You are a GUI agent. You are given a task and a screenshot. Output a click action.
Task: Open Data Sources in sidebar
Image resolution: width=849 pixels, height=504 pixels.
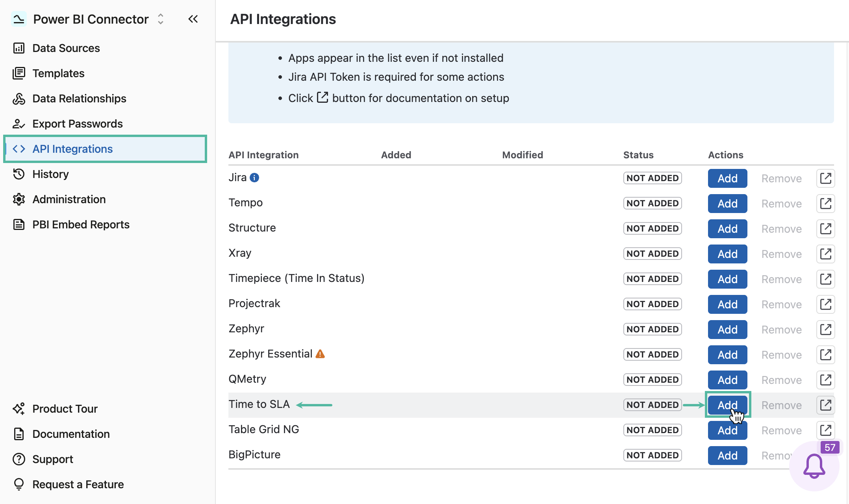(66, 48)
